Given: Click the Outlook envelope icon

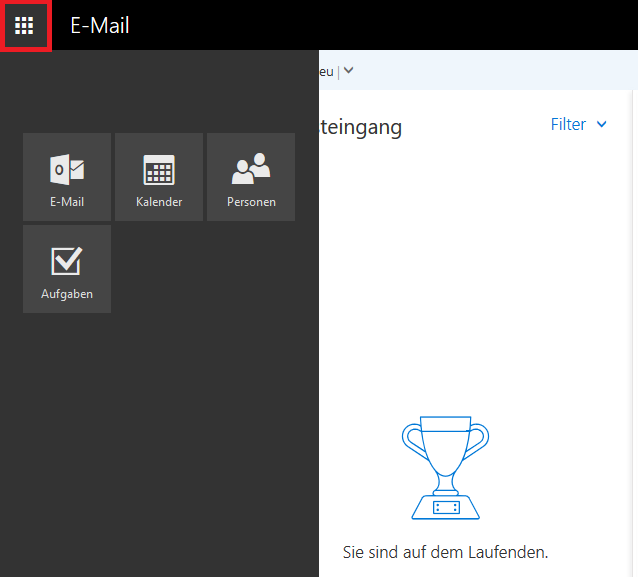Looking at the screenshot, I should click(x=67, y=170).
